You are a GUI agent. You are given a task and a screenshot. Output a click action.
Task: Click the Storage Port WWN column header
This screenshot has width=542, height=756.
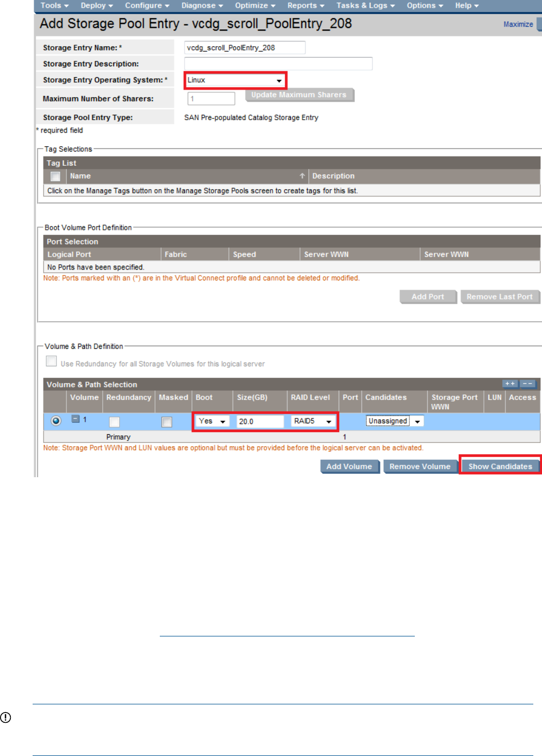[x=454, y=402]
